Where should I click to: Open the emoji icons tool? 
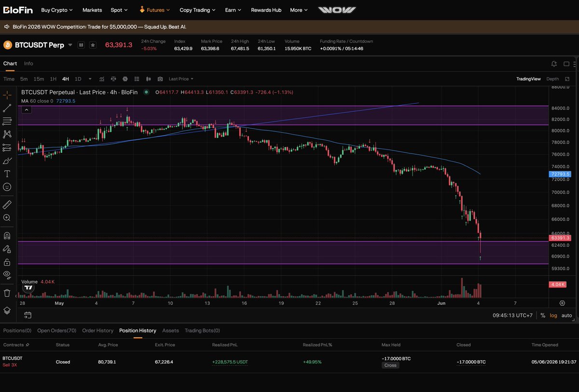tap(7, 187)
